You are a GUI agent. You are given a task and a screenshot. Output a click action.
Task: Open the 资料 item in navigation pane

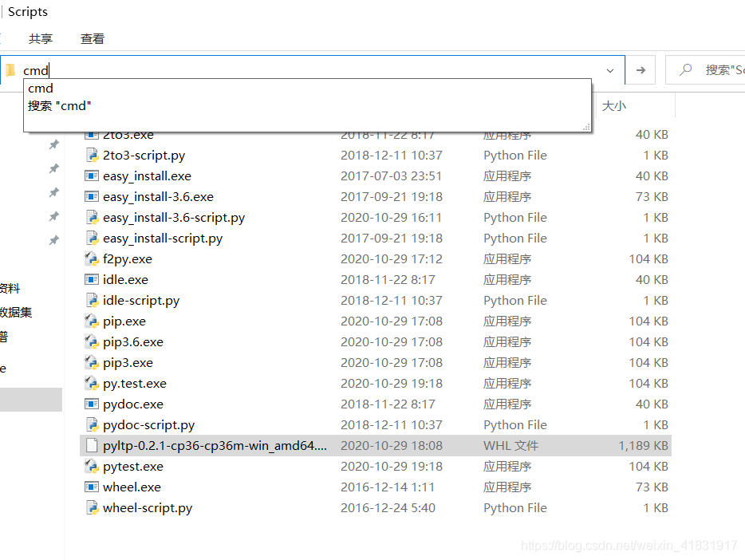10,288
